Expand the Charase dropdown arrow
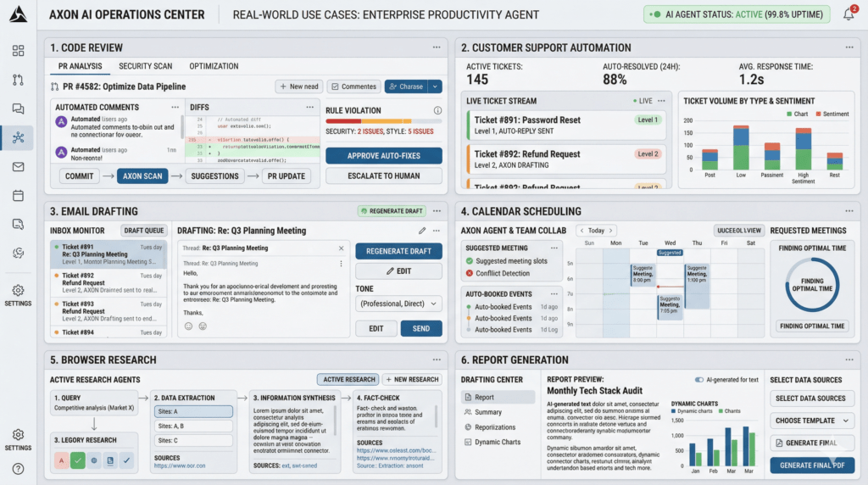868x485 pixels. click(436, 86)
